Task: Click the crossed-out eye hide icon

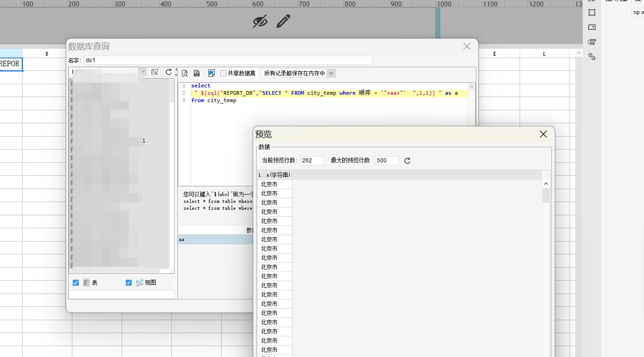Action: pos(260,21)
